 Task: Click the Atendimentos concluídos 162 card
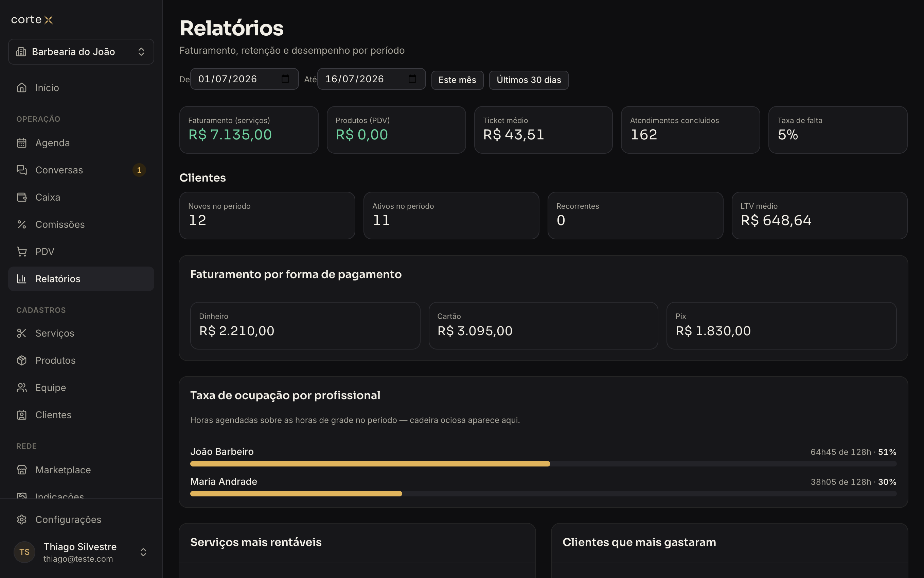(x=690, y=130)
